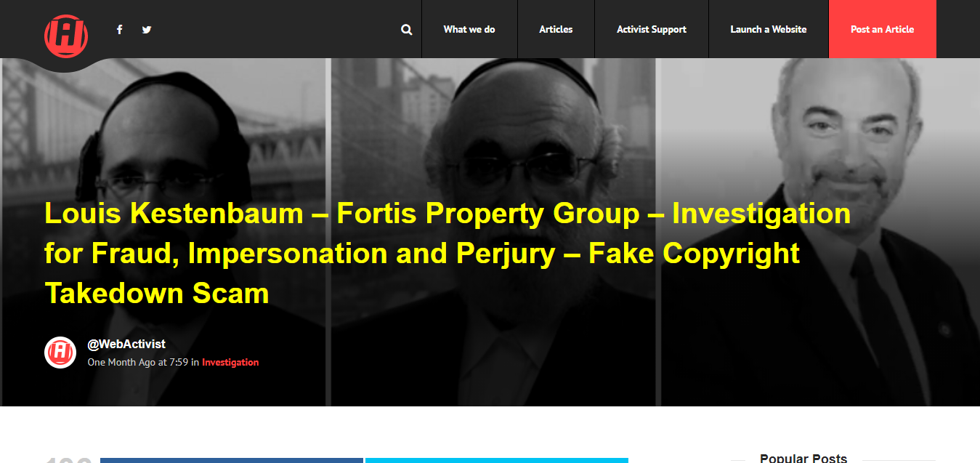This screenshot has width=980, height=463.
Task: Click the Louis Kestenbaum article headline
Action: (448, 253)
